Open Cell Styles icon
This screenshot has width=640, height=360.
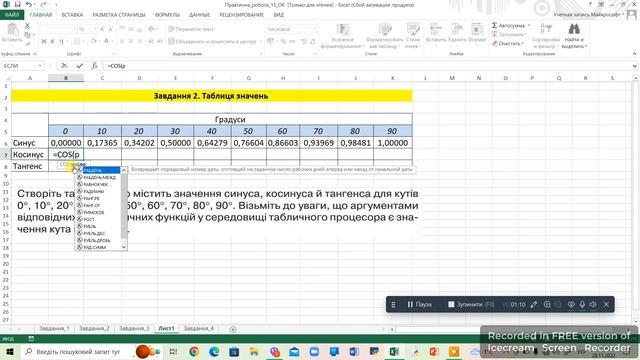pyautogui.click(x=413, y=29)
